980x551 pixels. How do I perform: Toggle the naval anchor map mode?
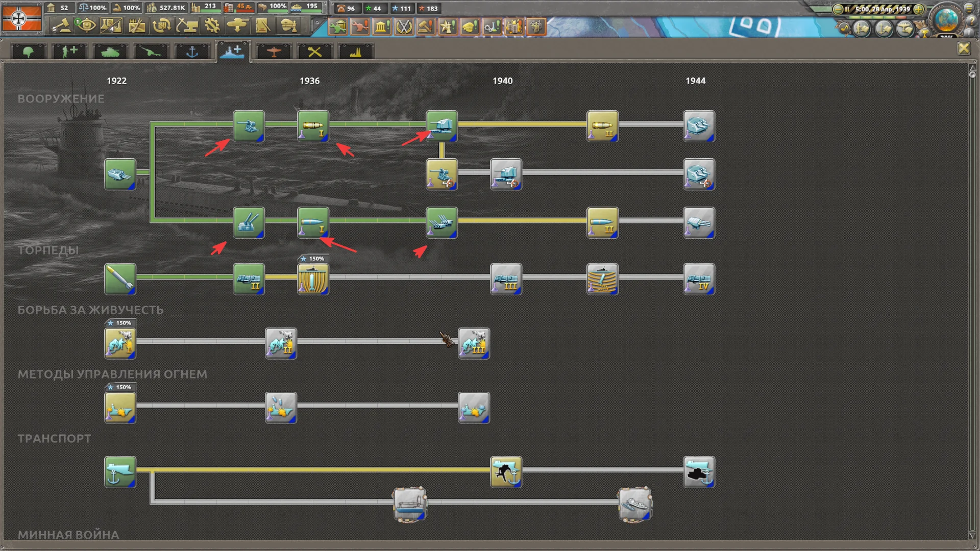click(x=884, y=28)
